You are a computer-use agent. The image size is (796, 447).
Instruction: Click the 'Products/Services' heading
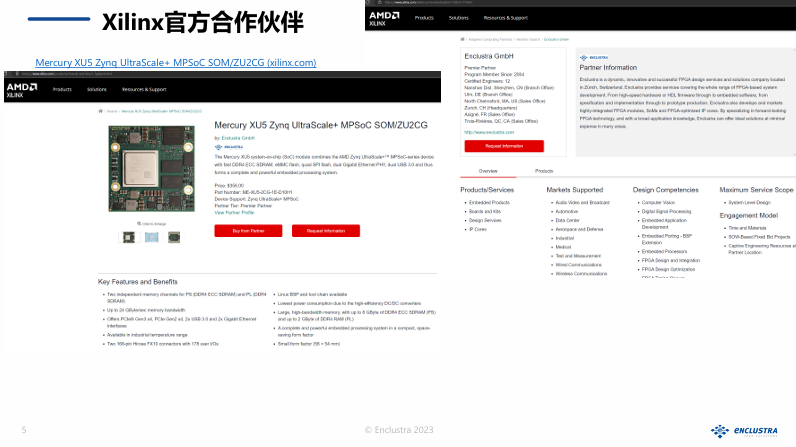tap(487, 190)
